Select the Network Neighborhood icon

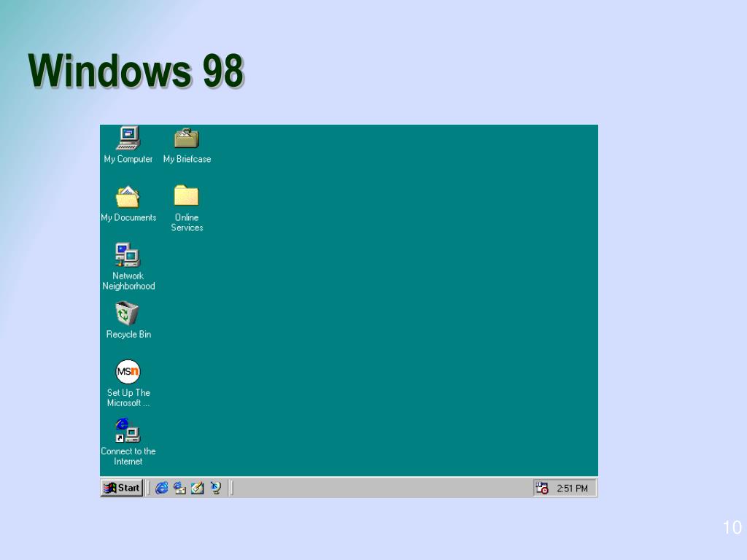(128, 254)
